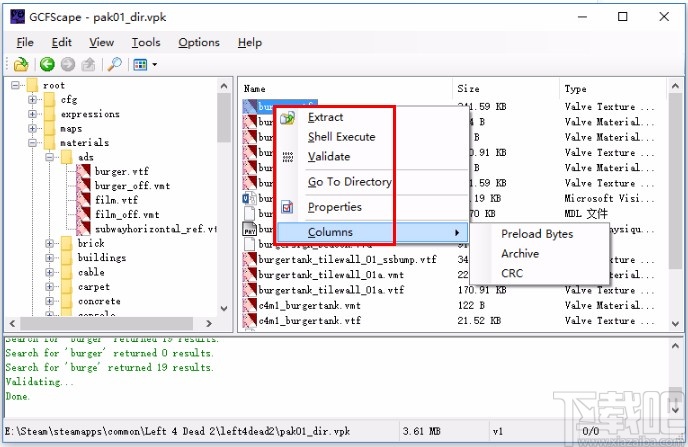The image size is (688, 447).
Task: Click the Properties icon in context menu
Action: point(287,207)
